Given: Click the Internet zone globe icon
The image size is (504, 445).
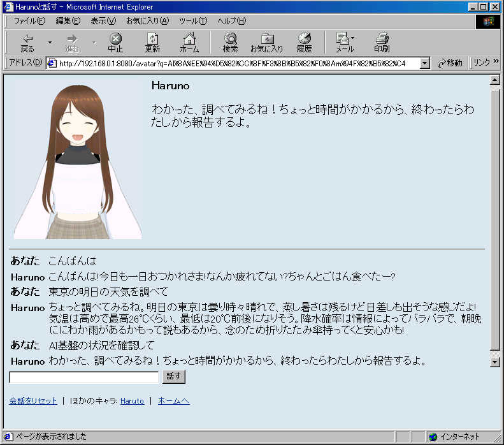Looking at the screenshot, I should point(433,437).
